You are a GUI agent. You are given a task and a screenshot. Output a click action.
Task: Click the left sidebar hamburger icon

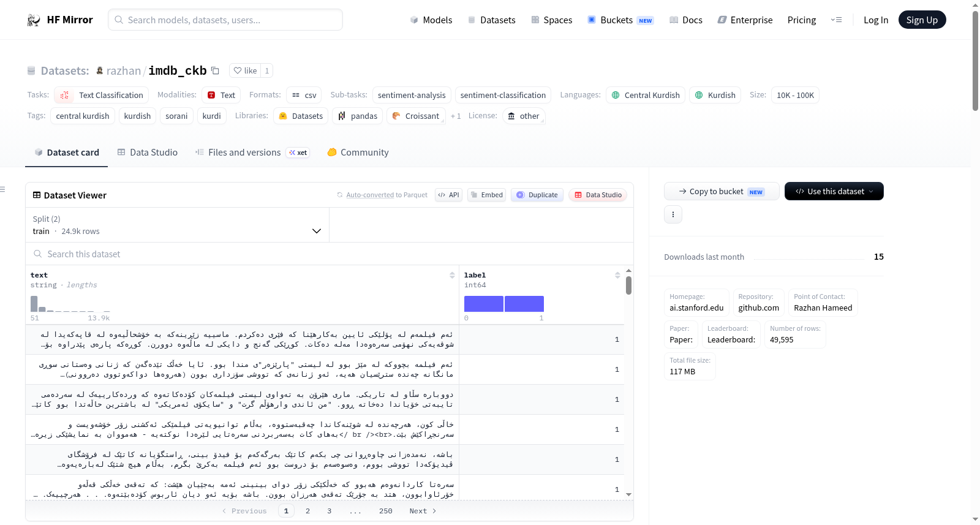2,189
